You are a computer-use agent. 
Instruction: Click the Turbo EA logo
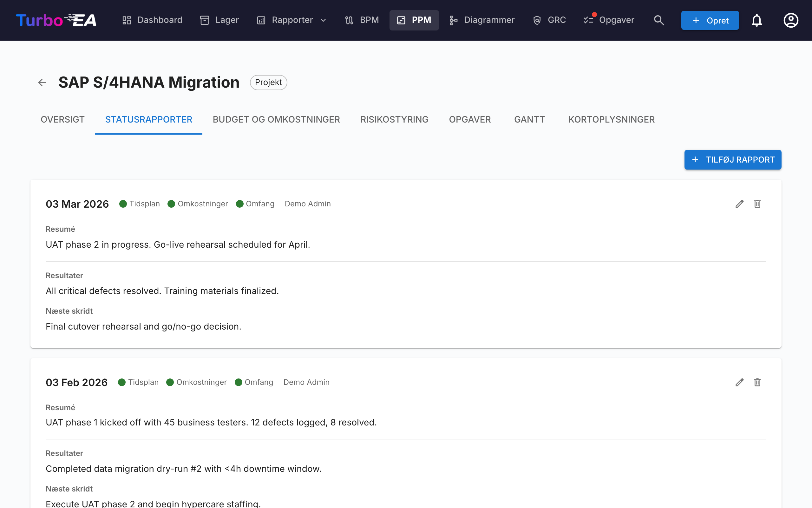56,20
